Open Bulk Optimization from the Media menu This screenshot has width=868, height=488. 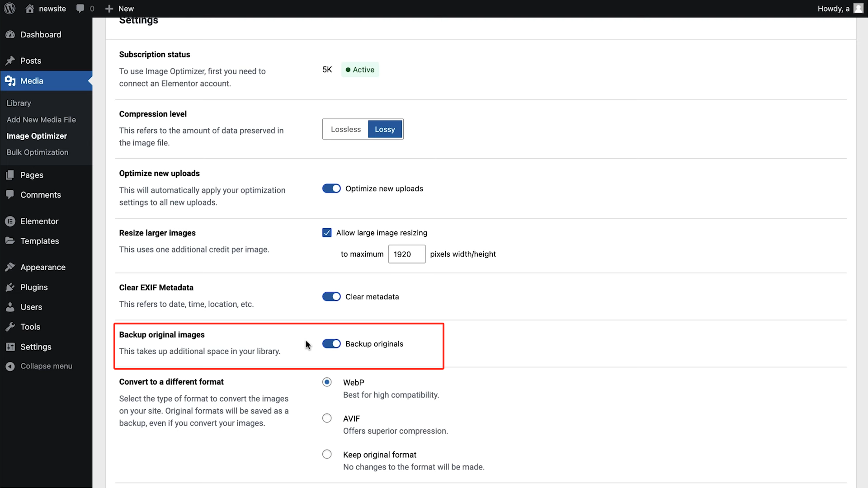(x=38, y=152)
